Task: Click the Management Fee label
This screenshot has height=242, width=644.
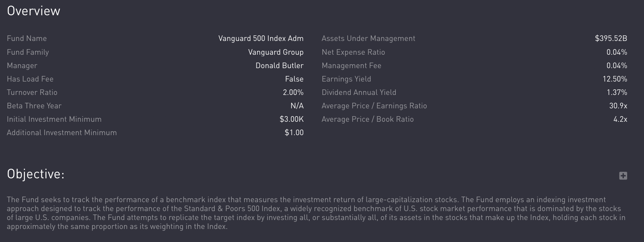Action: pyautogui.click(x=351, y=66)
